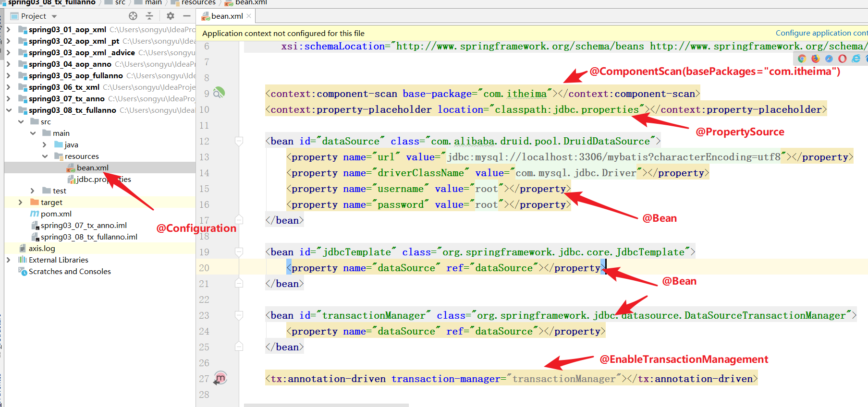Click the spring03_08_tx_fullanno breadcrumb
Viewport: 868px width, 407px height.
coord(51,2)
